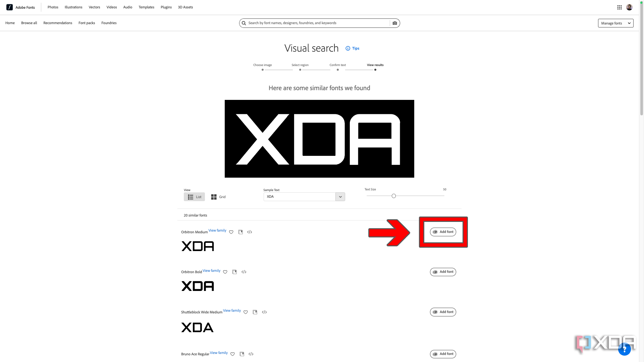
Task: Drag the Text Size slider to adjust
Action: click(x=394, y=196)
